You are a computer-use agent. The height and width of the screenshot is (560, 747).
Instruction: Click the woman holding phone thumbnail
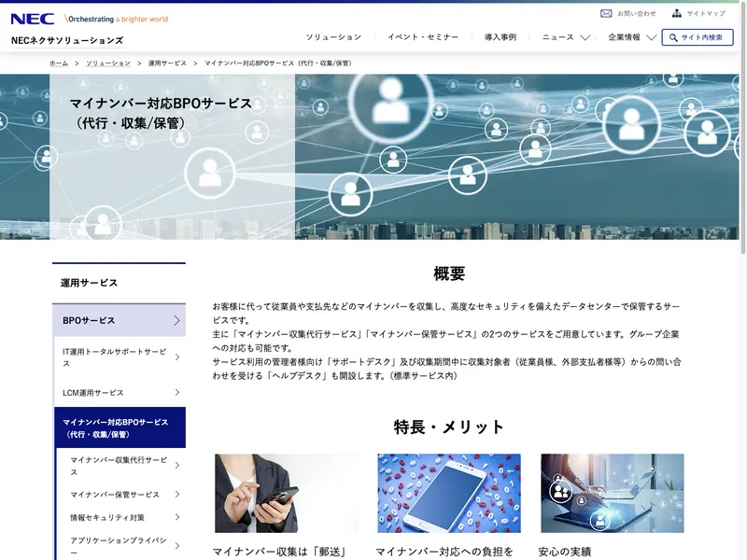tap(287, 494)
